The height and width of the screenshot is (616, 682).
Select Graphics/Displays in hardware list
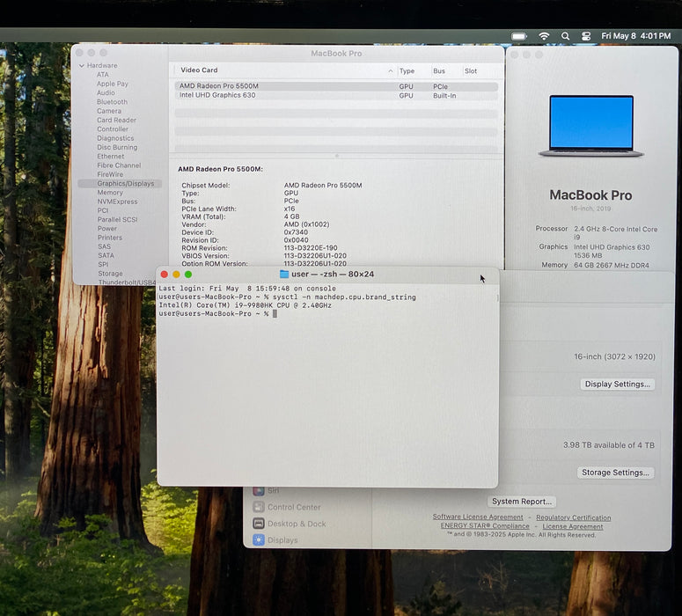[120, 184]
